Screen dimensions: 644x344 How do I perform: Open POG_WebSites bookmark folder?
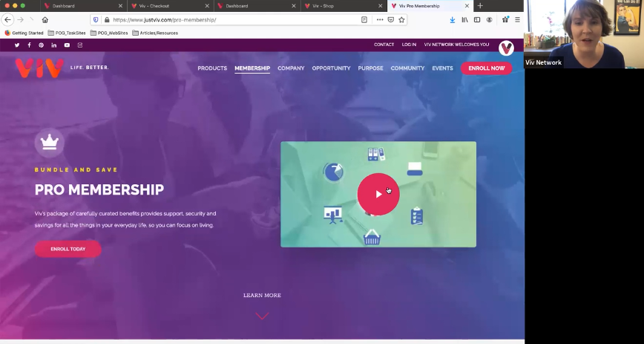109,33
